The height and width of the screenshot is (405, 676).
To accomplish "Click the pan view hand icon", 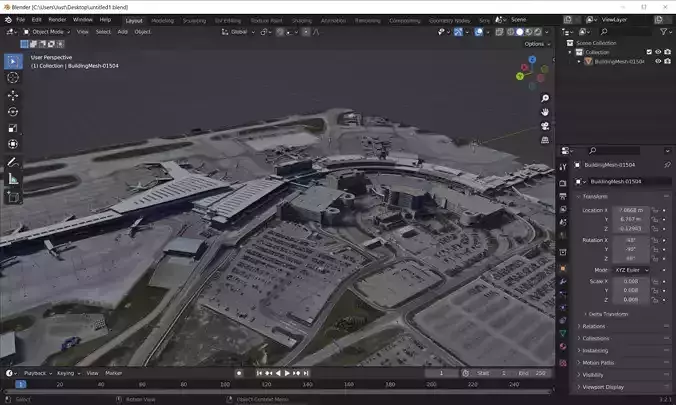I will (545, 112).
